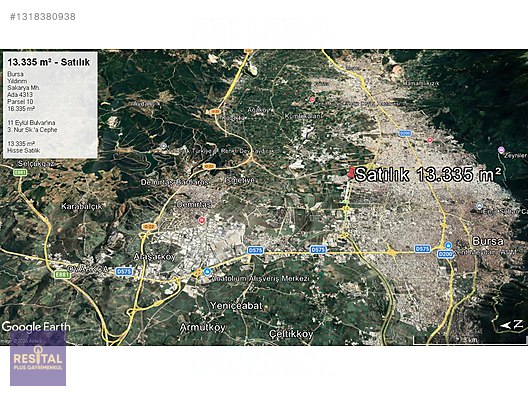
Task: Click the Yeniceabat place label
Action: click(236, 306)
